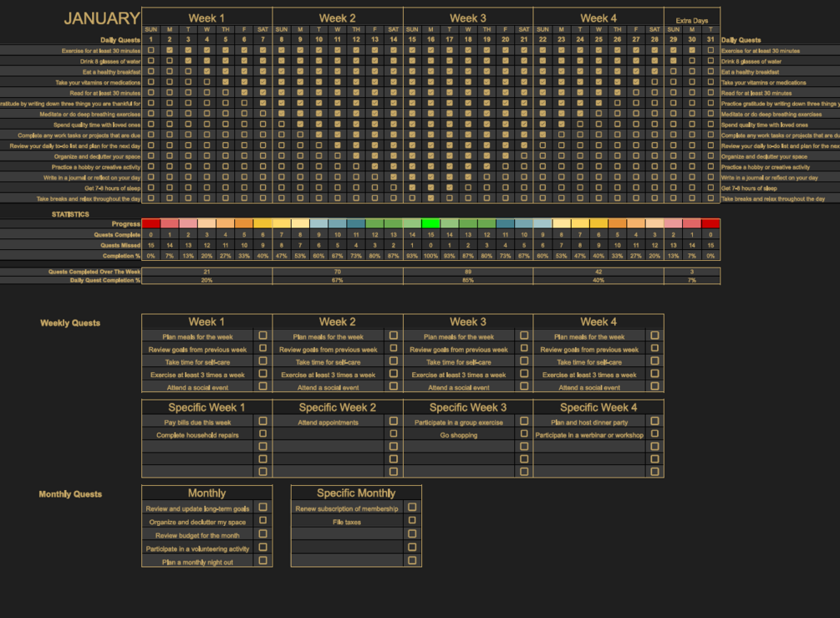The width and height of the screenshot is (840, 618).
Task: Check the 'Attend appointments' box
Action: coord(393,421)
